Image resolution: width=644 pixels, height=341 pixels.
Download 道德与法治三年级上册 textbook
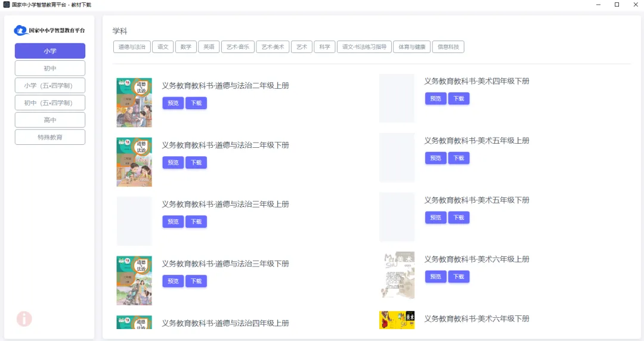[196, 222]
